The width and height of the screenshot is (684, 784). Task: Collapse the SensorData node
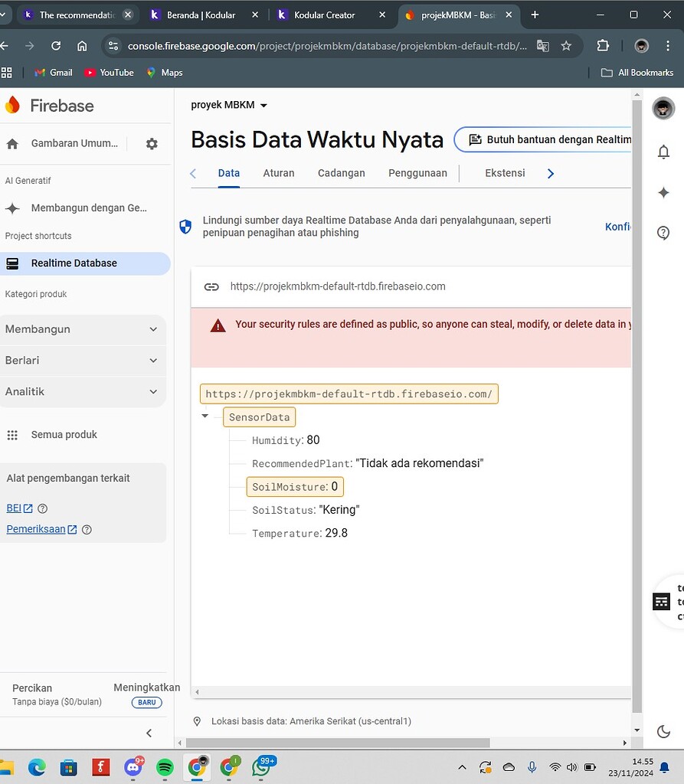(x=205, y=416)
